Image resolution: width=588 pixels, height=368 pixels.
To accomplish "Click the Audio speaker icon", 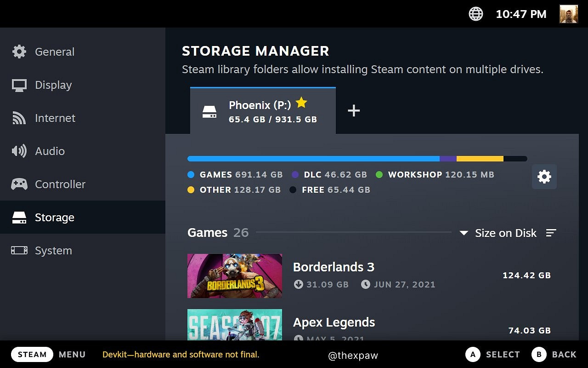I will tap(18, 151).
